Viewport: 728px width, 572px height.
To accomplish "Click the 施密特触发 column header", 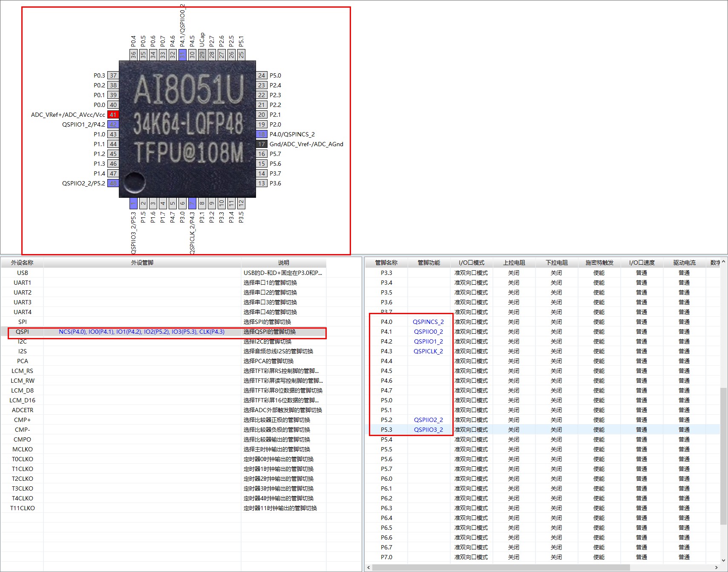I will click(x=599, y=263).
